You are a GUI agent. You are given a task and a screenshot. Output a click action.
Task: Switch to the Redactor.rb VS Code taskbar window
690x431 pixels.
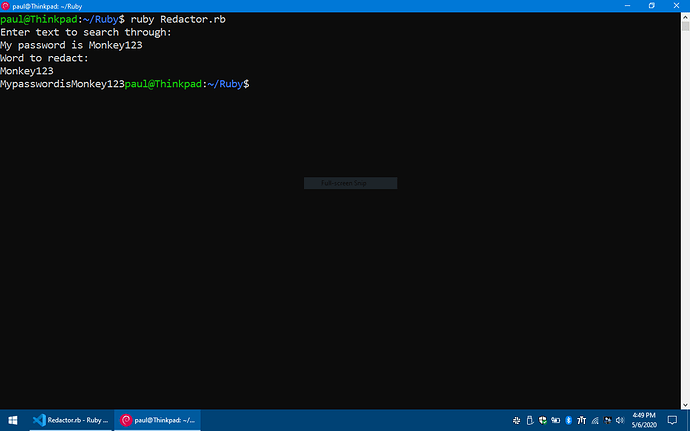(70, 420)
